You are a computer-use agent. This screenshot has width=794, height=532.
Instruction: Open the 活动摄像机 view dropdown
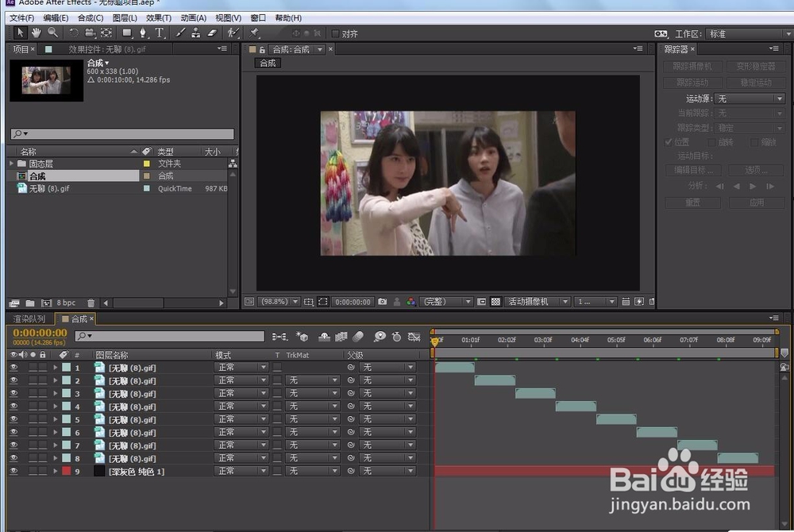pyautogui.click(x=538, y=302)
